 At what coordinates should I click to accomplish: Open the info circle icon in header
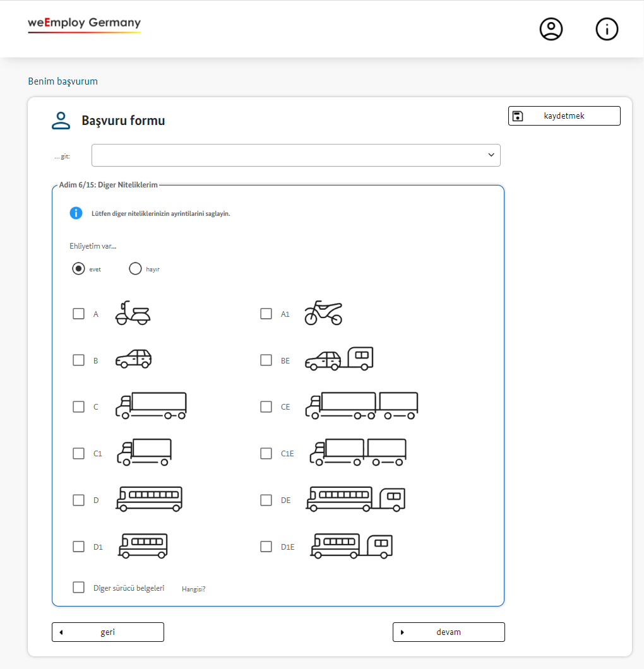pos(607,29)
